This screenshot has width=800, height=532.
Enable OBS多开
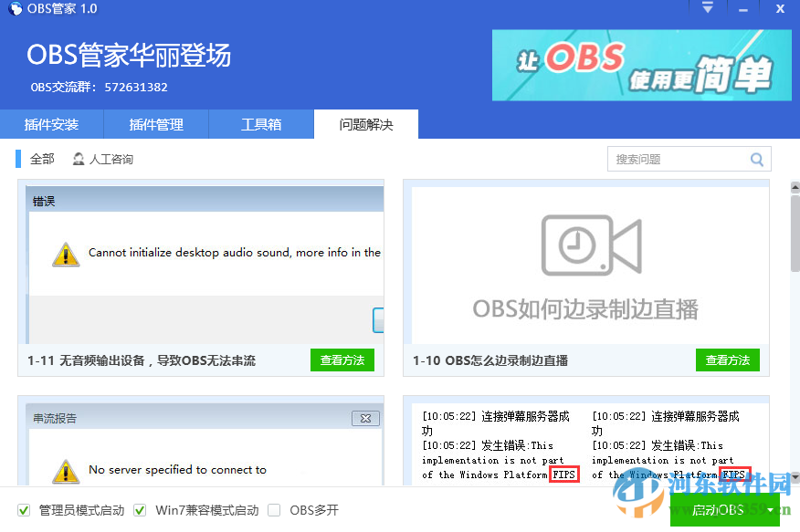click(x=273, y=510)
